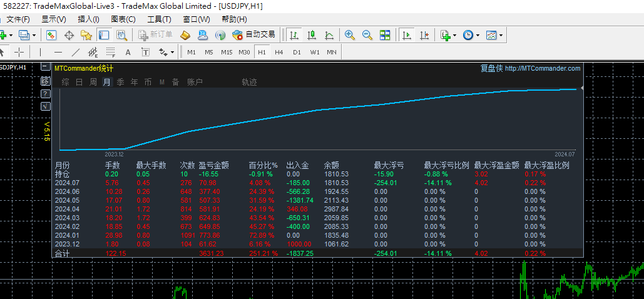The height and width of the screenshot is (299, 644).
Task: Toggle the Data Window crosshair-circle icon
Action: click(x=69, y=35)
